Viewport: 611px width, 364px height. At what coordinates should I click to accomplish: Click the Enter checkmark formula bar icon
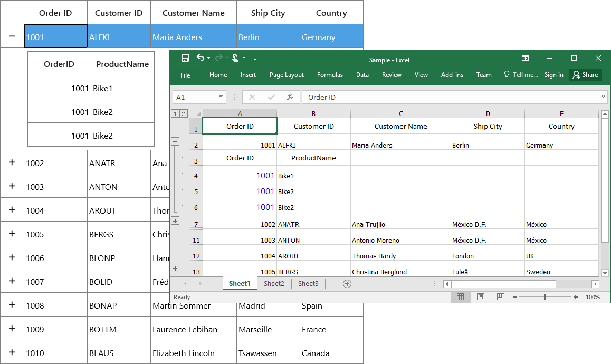(271, 97)
